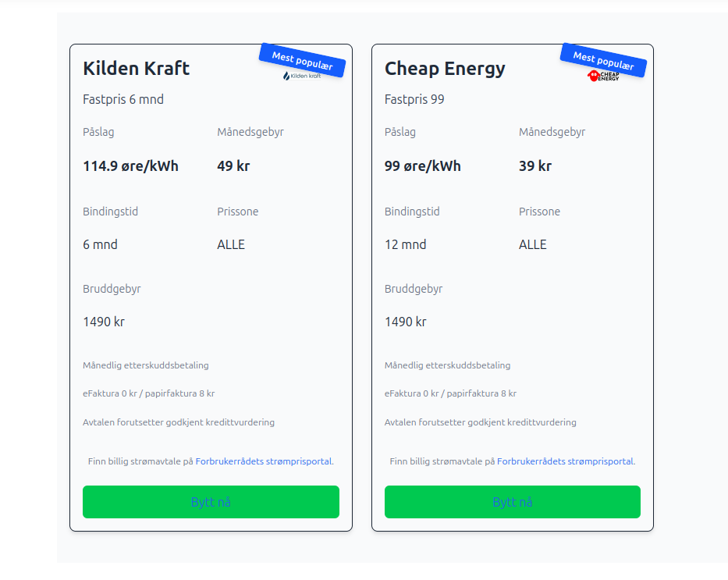Viewport: 728px width, 580px height.
Task: Open Forbrukerrådets strømprisportal link in Cheap Energy card
Action: 565,461
